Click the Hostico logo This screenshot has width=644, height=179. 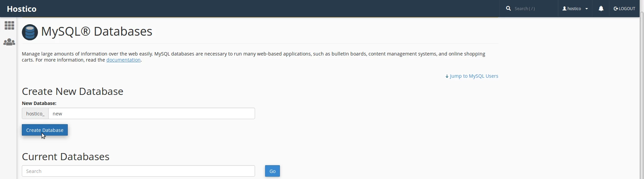click(x=22, y=9)
